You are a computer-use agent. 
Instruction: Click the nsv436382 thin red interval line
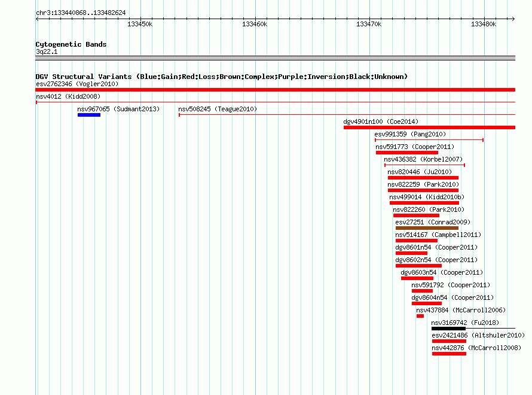(425, 165)
